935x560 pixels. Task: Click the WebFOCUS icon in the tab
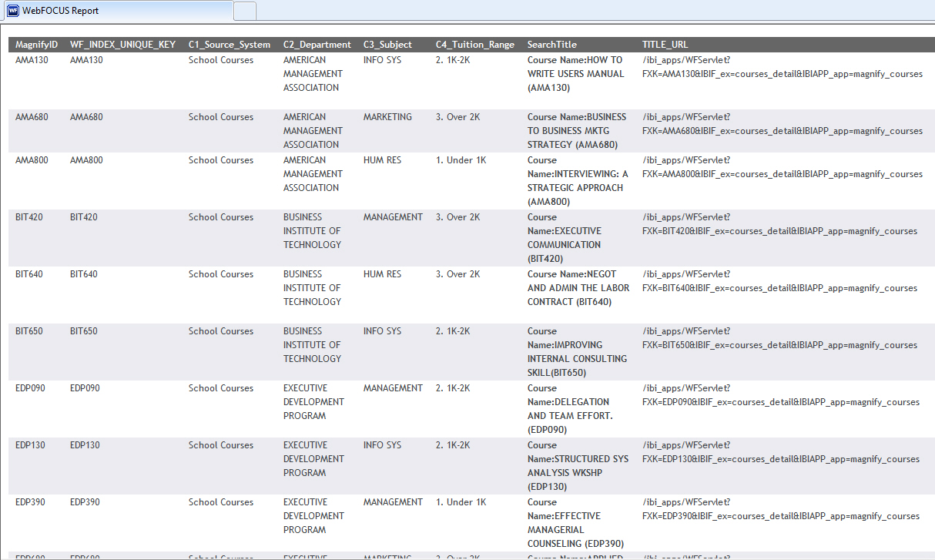click(x=13, y=11)
